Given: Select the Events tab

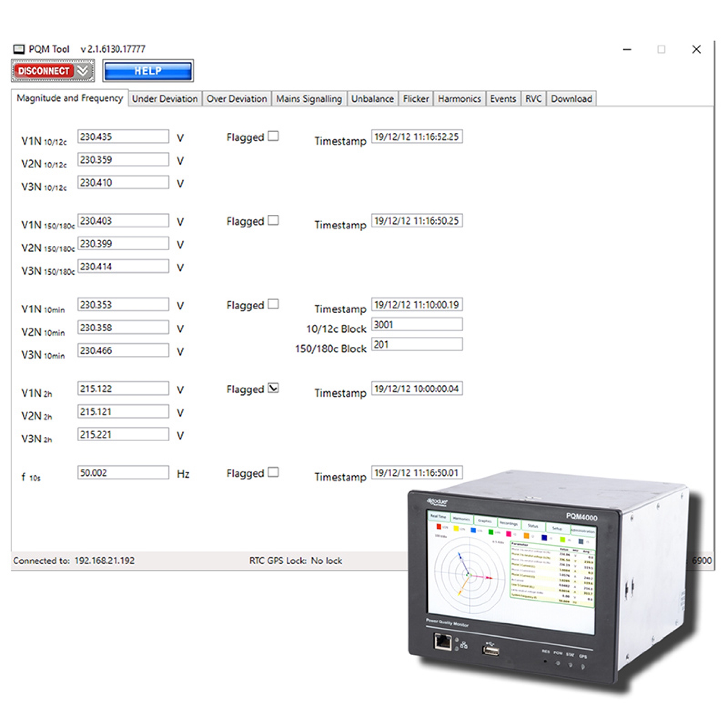Looking at the screenshot, I should pos(503,99).
